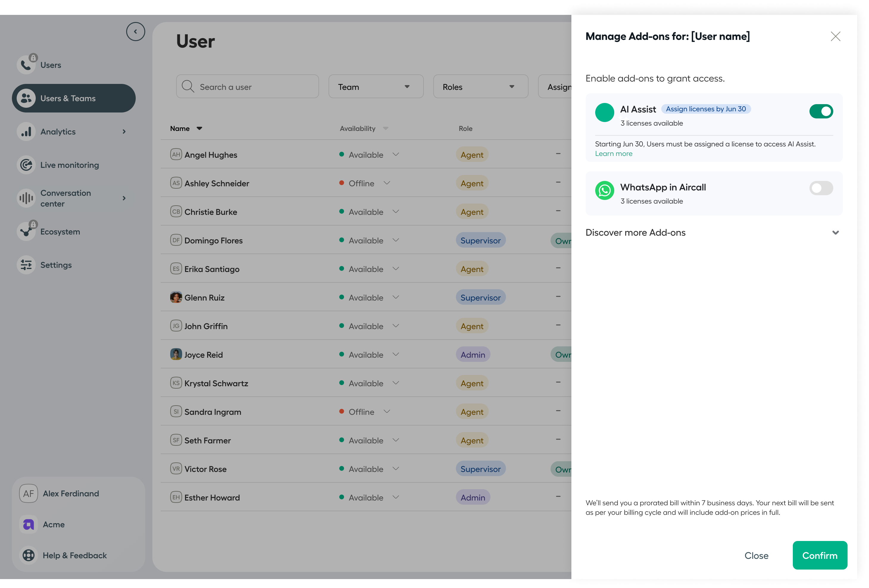Click the Help & Feedback lifebuoy icon

click(28, 556)
